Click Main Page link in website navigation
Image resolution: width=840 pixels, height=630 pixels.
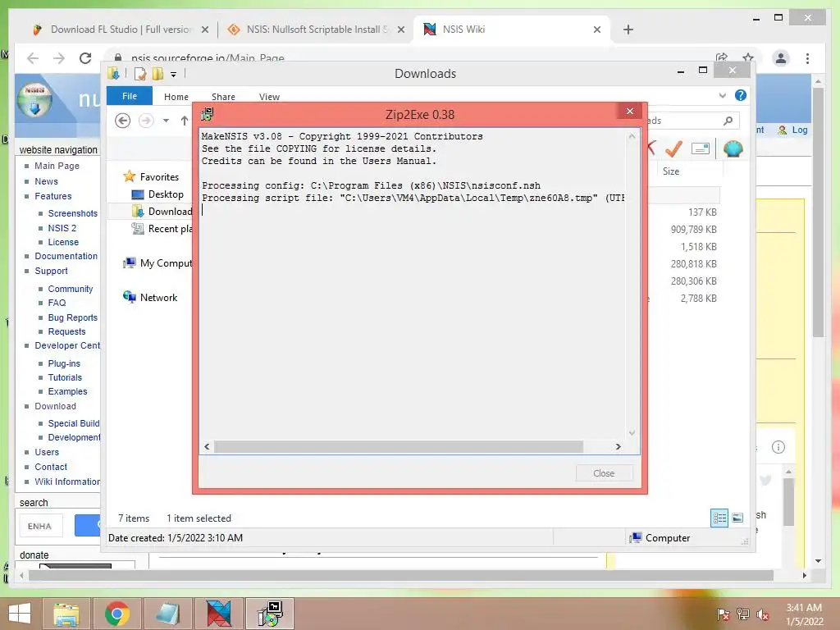[57, 166]
